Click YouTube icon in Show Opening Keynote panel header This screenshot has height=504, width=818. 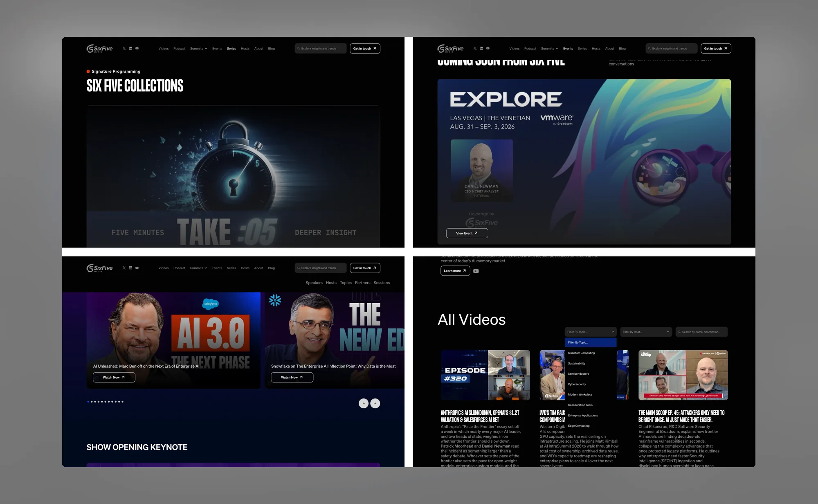click(137, 268)
